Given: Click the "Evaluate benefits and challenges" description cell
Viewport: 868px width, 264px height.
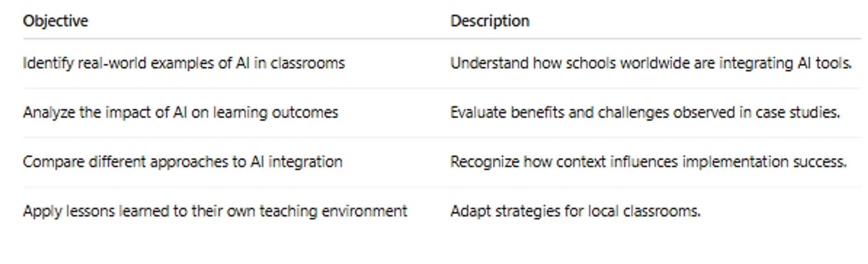Looking at the screenshot, I should 645,112.
